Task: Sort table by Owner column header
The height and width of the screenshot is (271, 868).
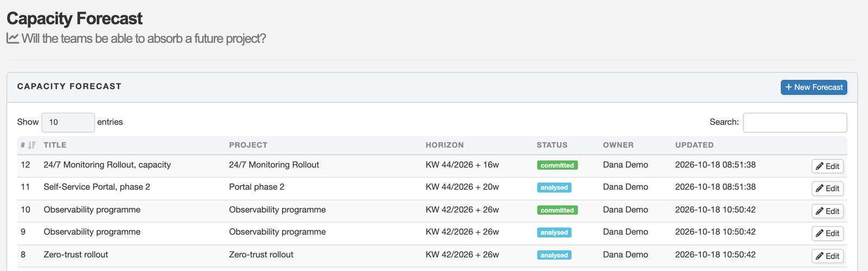Action: click(x=618, y=145)
